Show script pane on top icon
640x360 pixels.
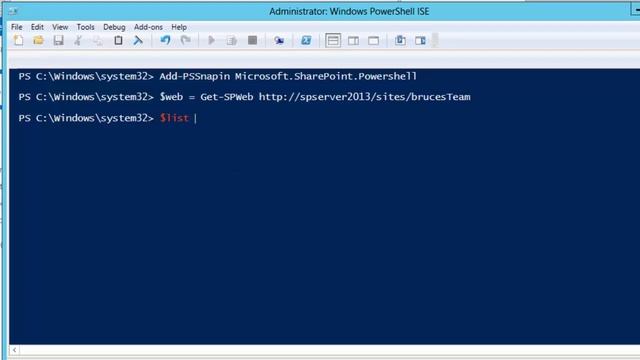333,40
